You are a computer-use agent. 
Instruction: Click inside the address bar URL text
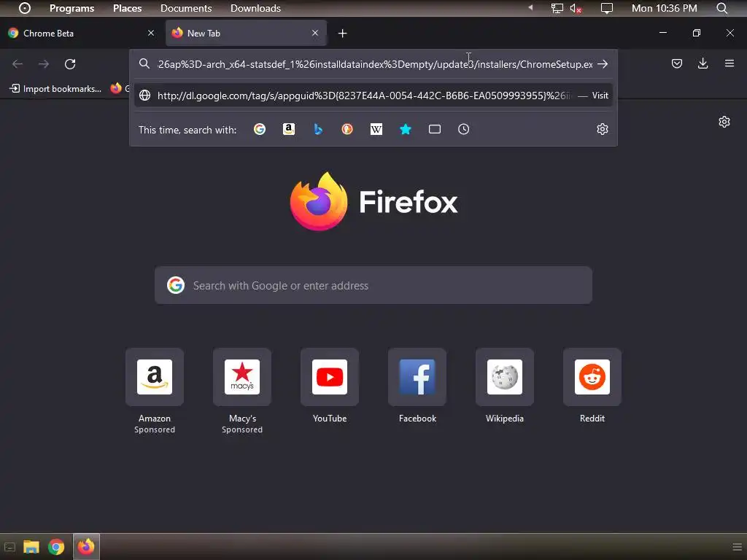375,64
